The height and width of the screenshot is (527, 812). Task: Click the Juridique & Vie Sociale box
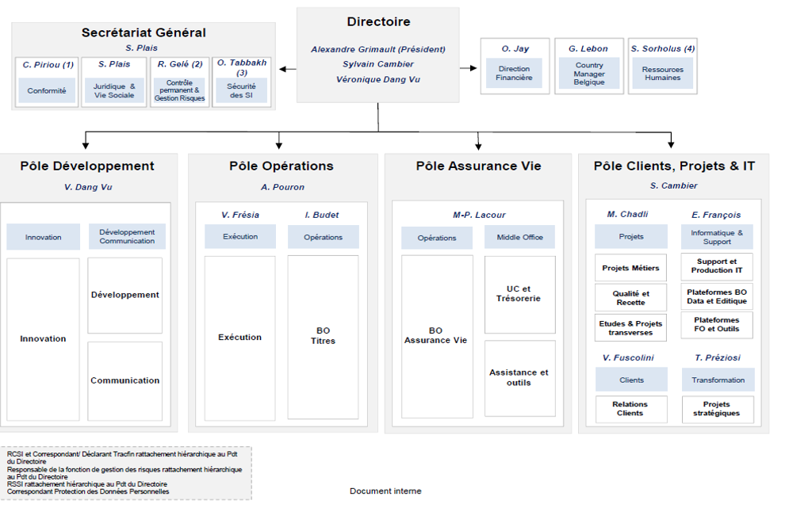114,90
